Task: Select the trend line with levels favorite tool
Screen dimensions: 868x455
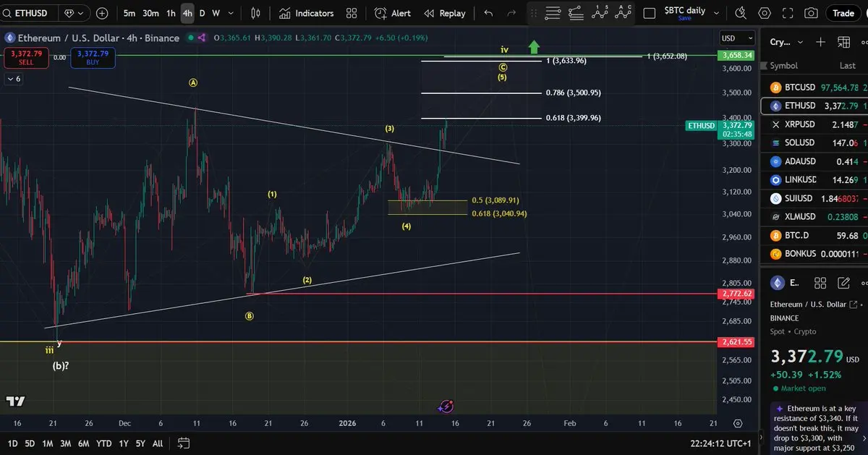Action: (576, 13)
